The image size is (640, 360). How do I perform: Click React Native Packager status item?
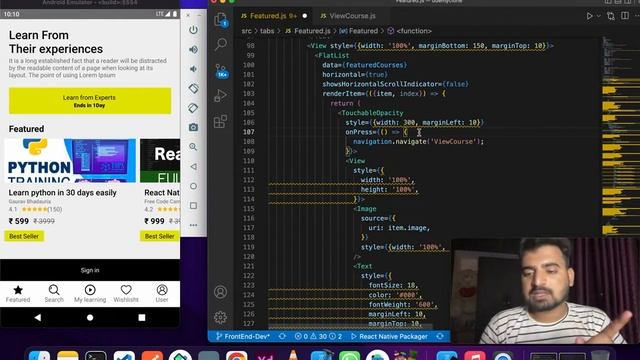click(389, 337)
